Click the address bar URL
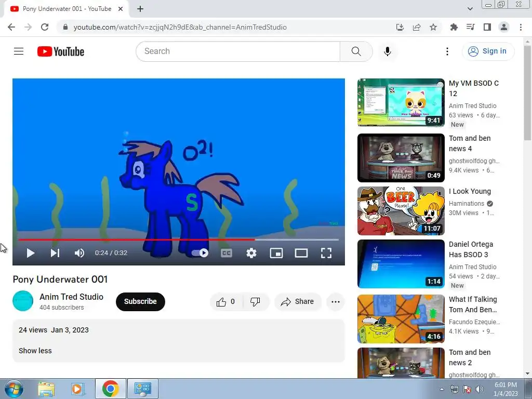The width and height of the screenshot is (532, 399). (x=180, y=27)
